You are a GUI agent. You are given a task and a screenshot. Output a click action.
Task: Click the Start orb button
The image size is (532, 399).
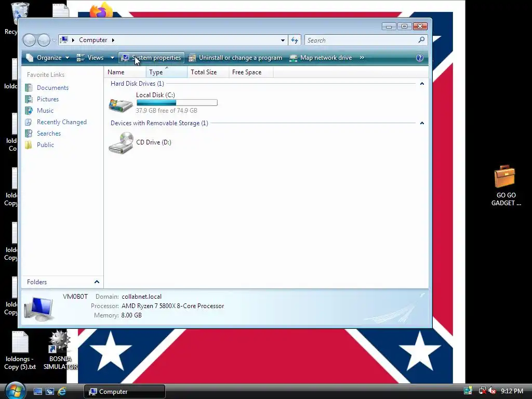pyautogui.click(x=15, y=391)
